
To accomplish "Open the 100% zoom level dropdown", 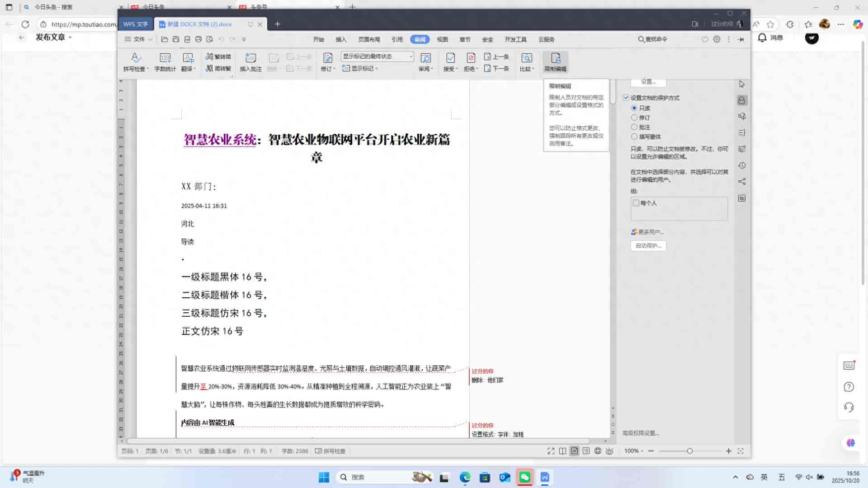I will (x=633, y=451).
